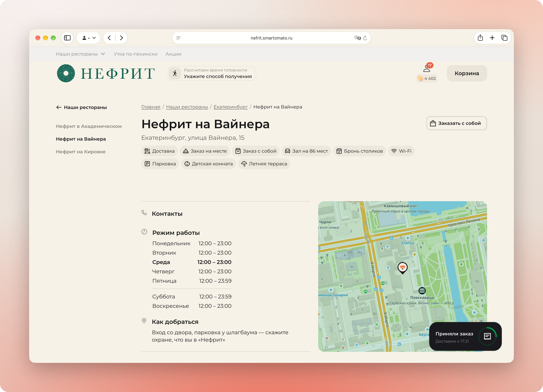Click the translate page icon

coord(358,38)
